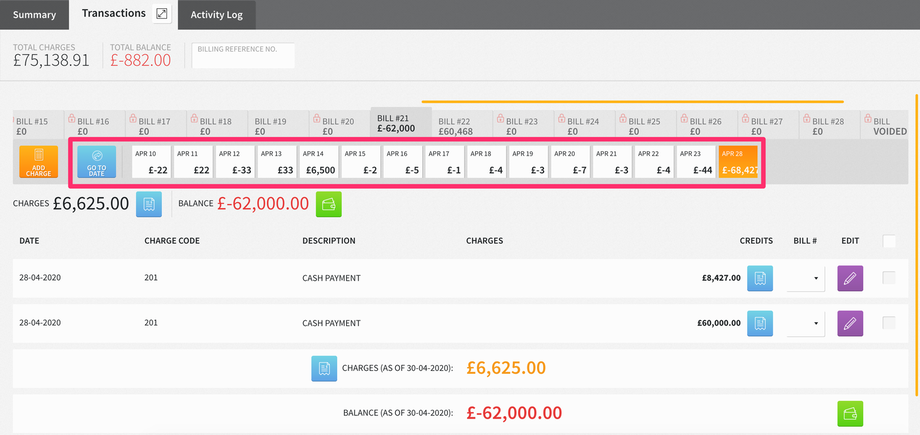Open the blue receipt icon beside Charges £6,625.00
920x435 pixels.
148,204
